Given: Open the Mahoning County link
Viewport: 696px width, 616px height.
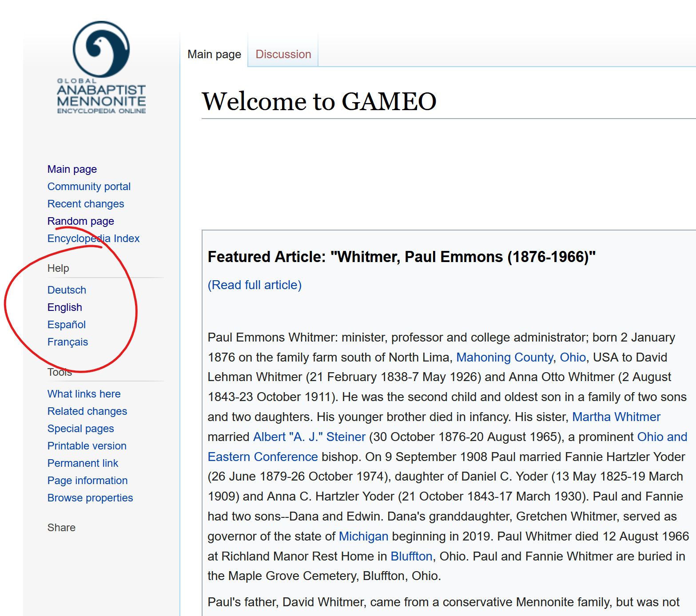Looking at the screenshot, I should (505, 358).
